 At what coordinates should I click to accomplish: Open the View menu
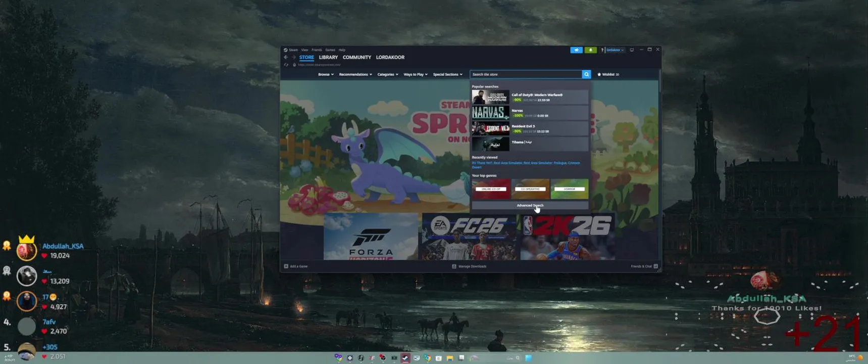304,50
